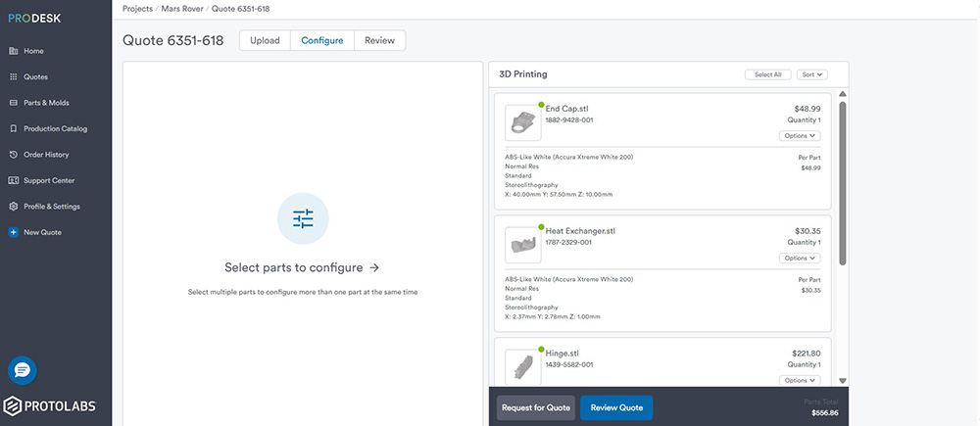The height and width of the screenshot is (426, 980).
Task: Expand Options dropdown for End Cap.stl
Action: (x=800, y=136)
